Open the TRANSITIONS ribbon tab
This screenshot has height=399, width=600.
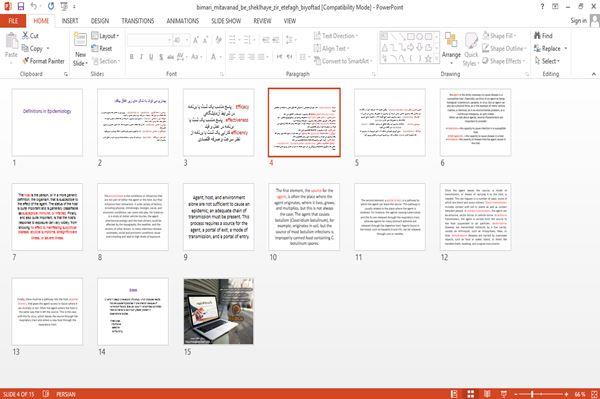tap(138, 21)
